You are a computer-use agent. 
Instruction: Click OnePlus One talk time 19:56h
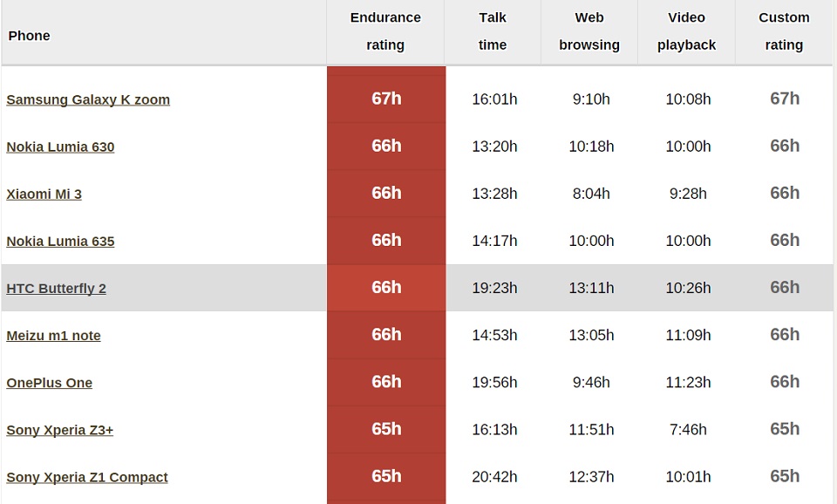point(494,382)
